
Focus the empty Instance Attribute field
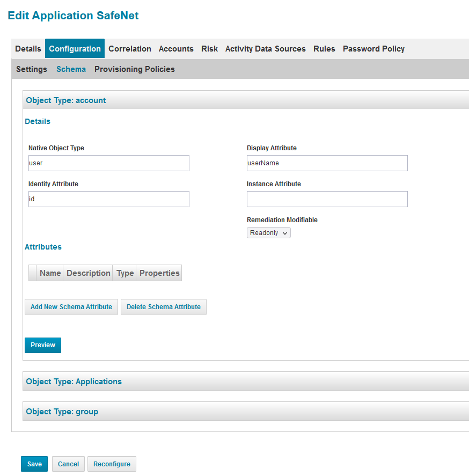point(327,199)
